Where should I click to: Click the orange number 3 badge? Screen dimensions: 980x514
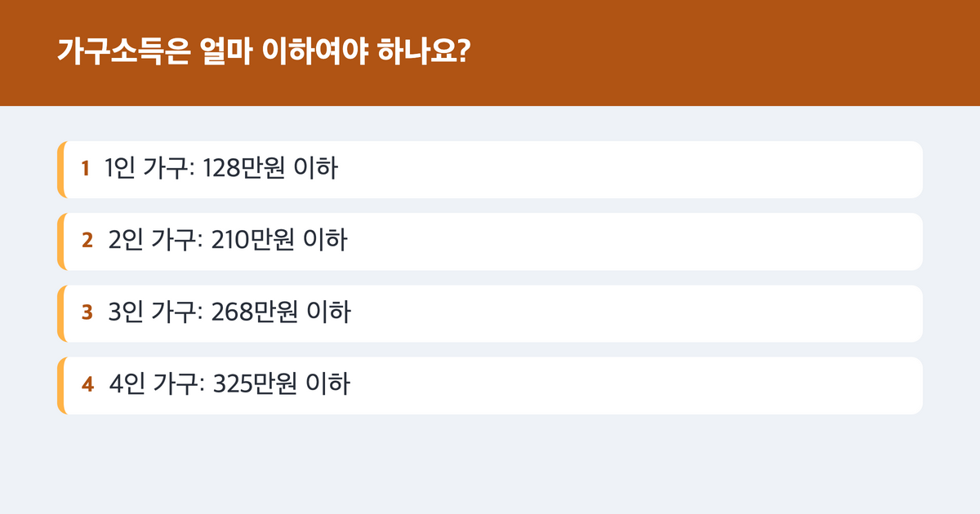[x=87, y=313]
